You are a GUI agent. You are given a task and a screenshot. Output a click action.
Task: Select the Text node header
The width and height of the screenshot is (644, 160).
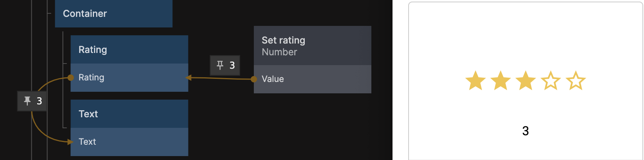click(x=129, y=114)
